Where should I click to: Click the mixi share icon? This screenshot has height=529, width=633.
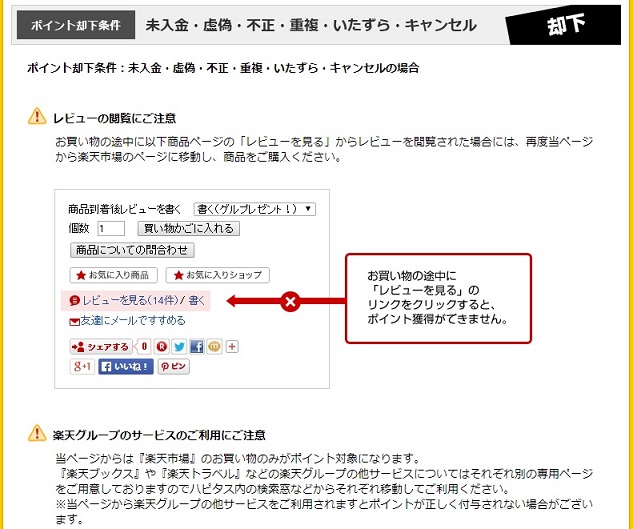point(214,346)
